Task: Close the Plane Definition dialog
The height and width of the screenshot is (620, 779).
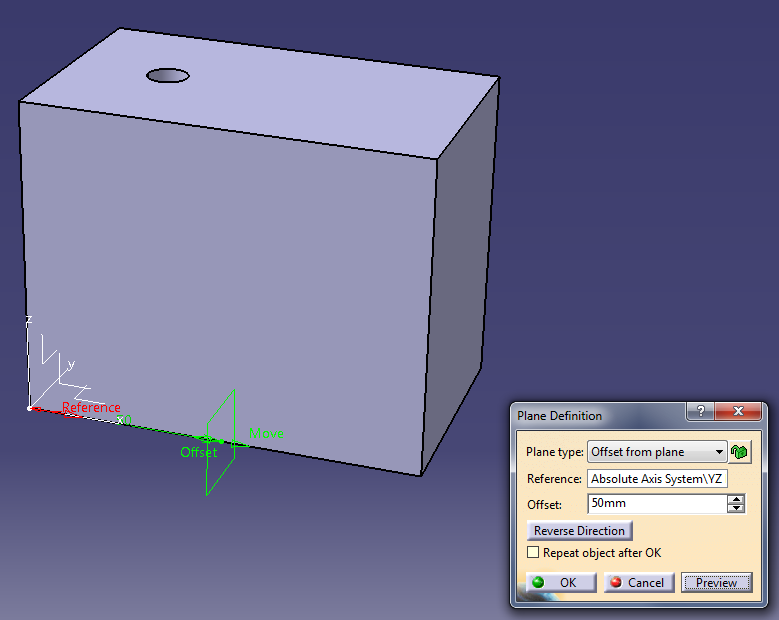Action: (740, 413)
